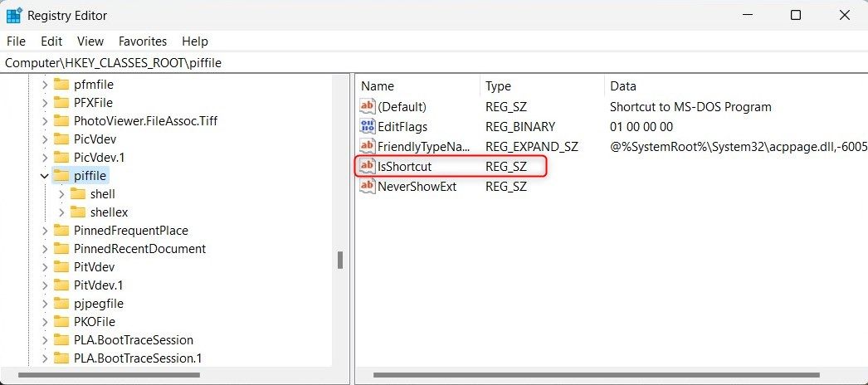
Task: Click the registry path address bar
Action: coord(434,63)
